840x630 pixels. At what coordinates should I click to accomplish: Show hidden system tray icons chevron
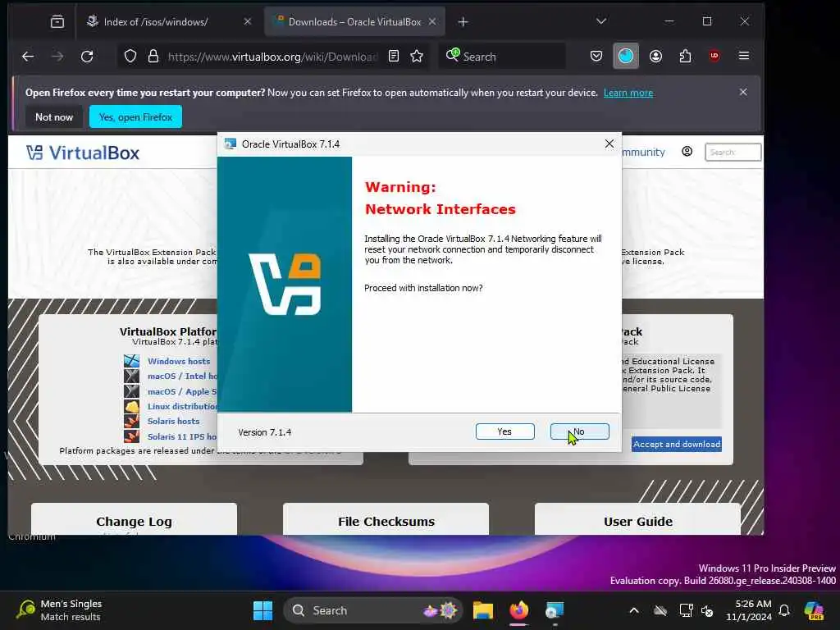pos(634,610)
